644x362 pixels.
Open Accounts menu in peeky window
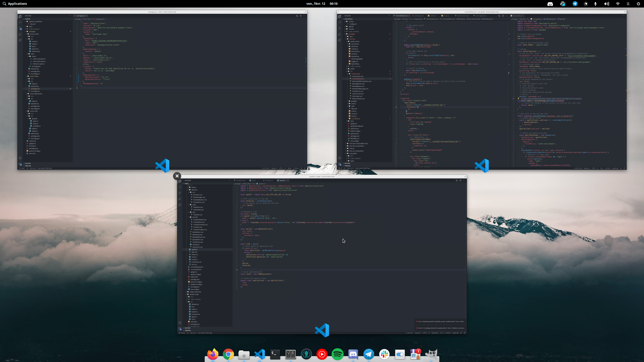(x=180, y=323)
